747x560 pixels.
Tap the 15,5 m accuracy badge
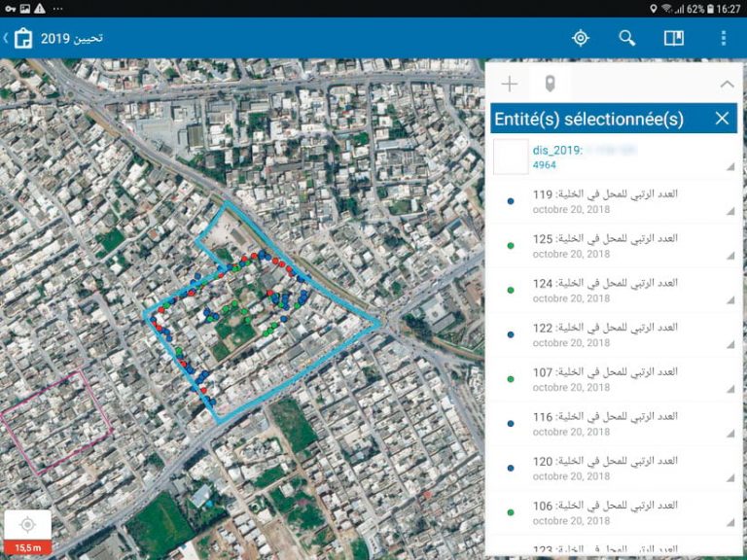pos(27,547)
